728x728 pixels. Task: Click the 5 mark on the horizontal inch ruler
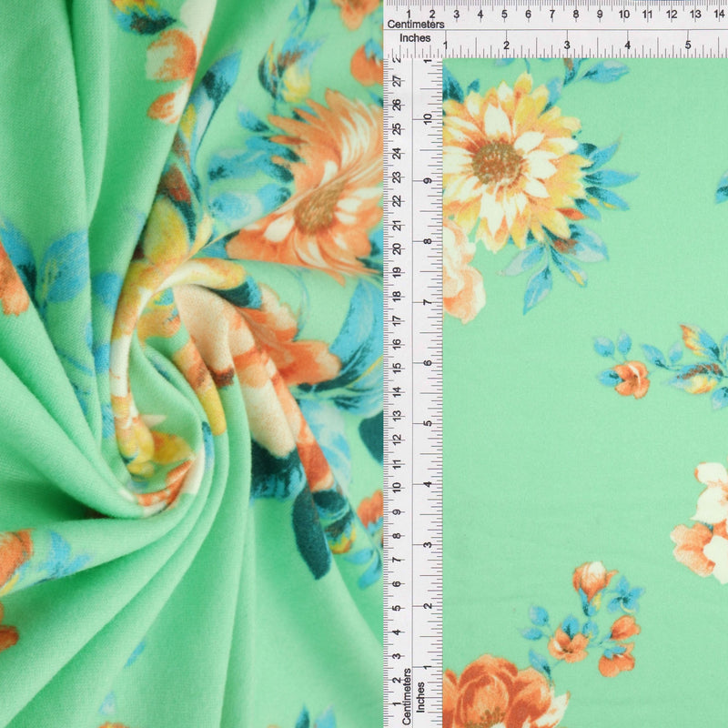pos(688,45)
